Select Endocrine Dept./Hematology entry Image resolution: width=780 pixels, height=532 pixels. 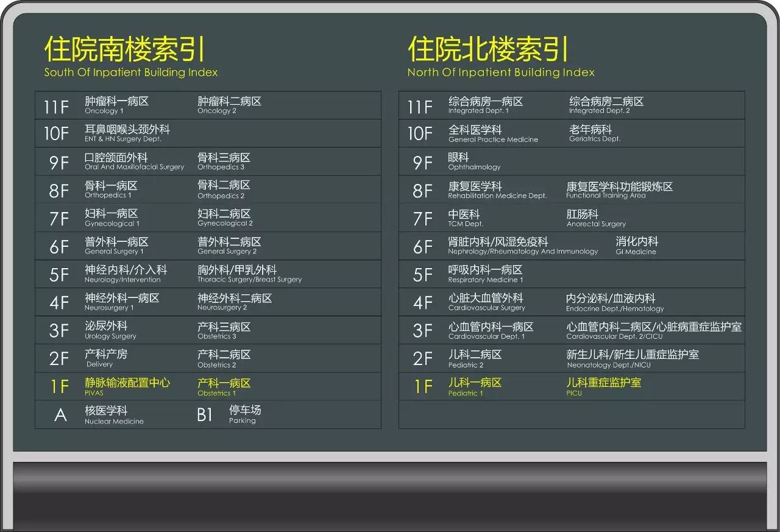[615, 302]
